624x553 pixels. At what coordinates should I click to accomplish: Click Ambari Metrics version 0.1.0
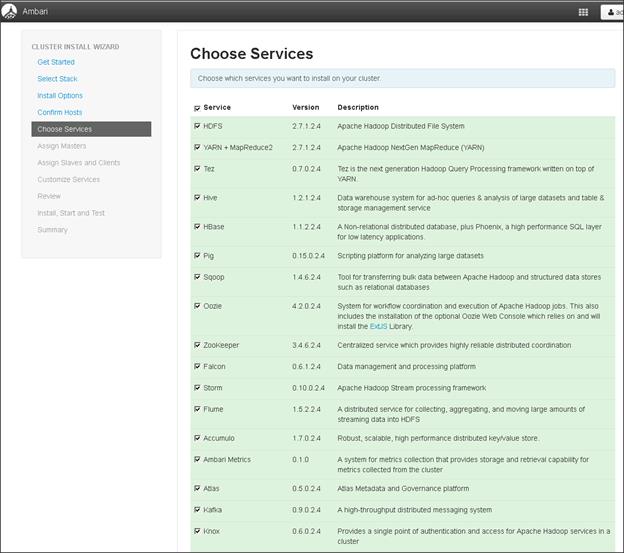tap(300, 460)
